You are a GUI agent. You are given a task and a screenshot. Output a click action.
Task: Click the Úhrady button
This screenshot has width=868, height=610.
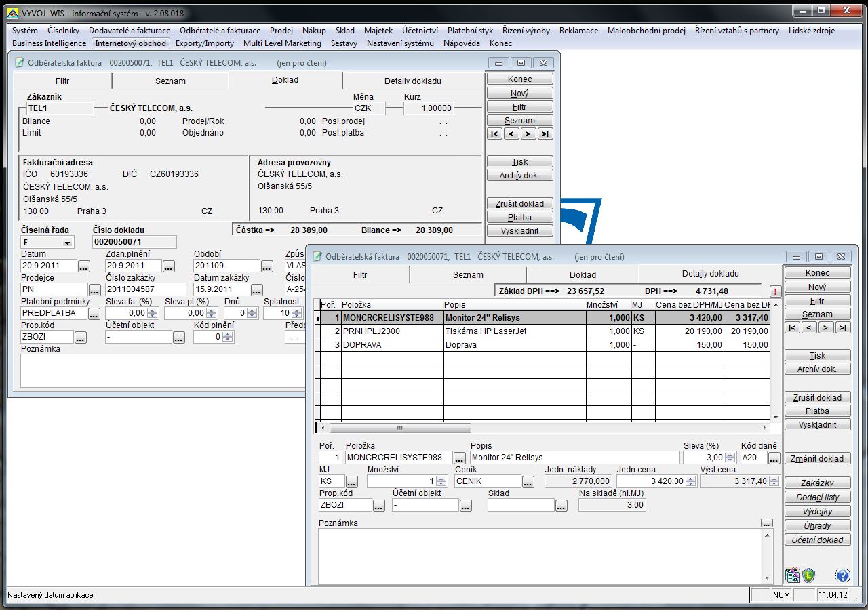click(x=817, y=526)
